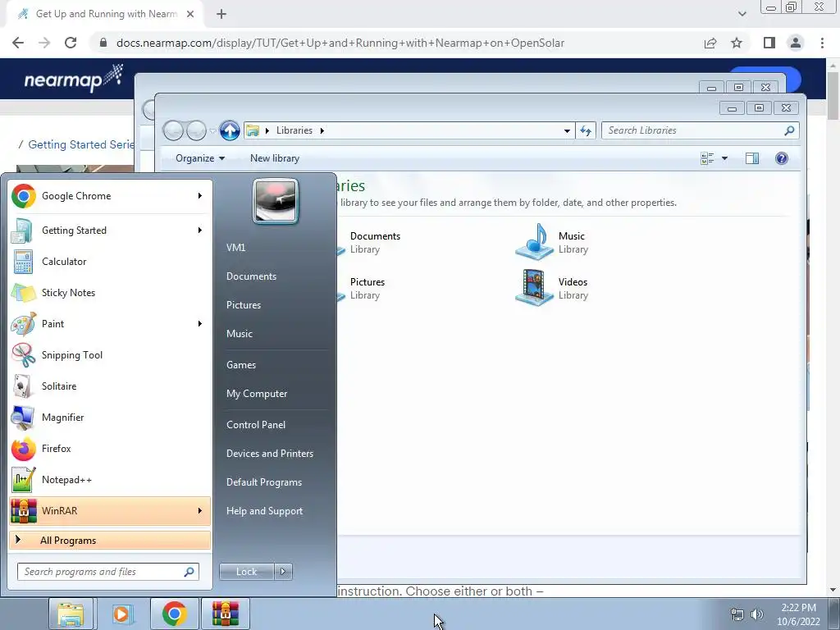
Task: Open Windows Explorer on taskbar
Action: (71, 614)
